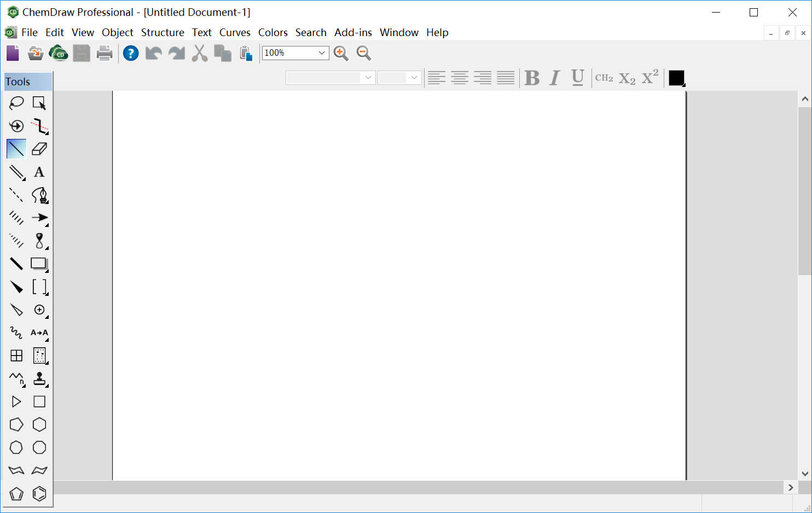Open the Add-ins menu
Viewport: 812px width, 513px height.
[x=353, y=32]
